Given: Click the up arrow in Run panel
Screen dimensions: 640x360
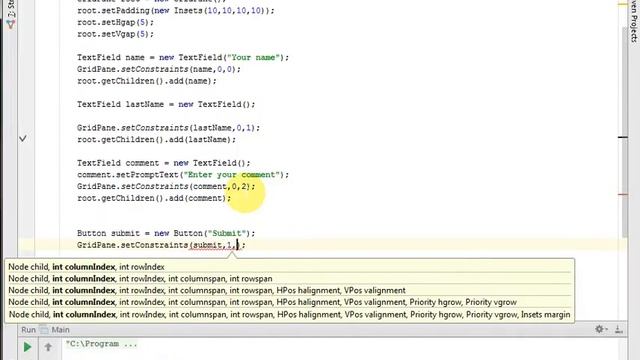Looking at the screenshot, I should click(x=48, y=347).
